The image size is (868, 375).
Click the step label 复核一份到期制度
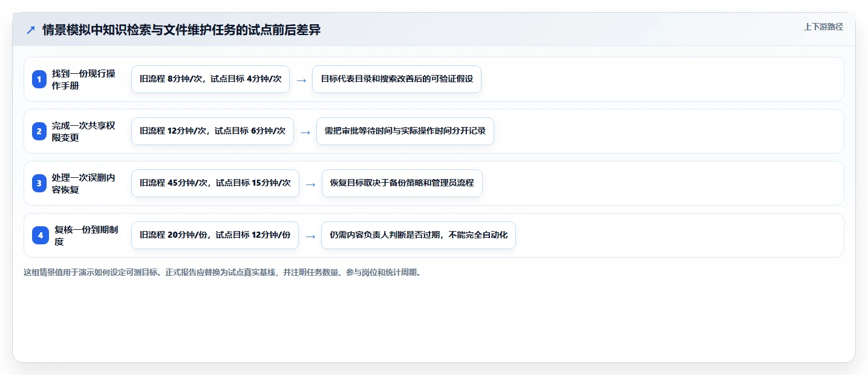(86, 235)
